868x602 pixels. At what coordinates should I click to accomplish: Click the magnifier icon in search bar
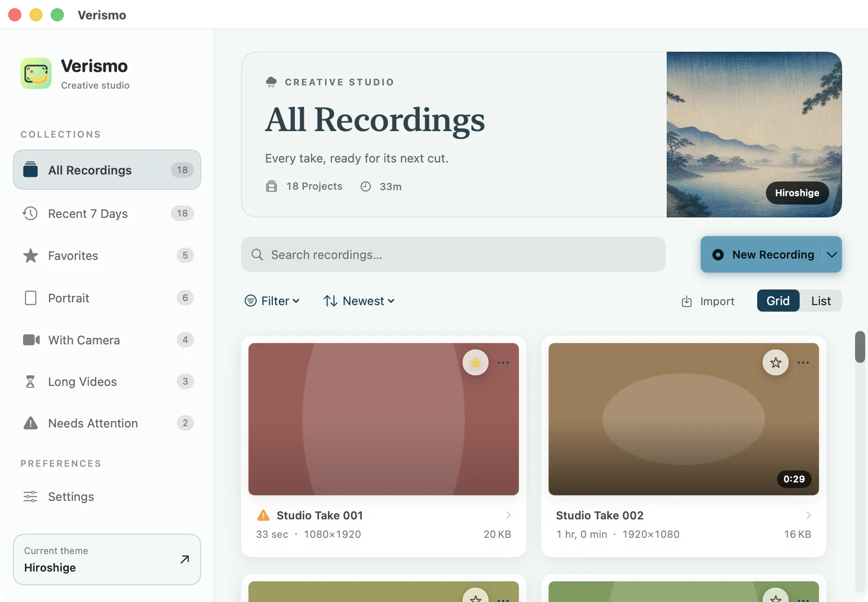pos(257,254)
